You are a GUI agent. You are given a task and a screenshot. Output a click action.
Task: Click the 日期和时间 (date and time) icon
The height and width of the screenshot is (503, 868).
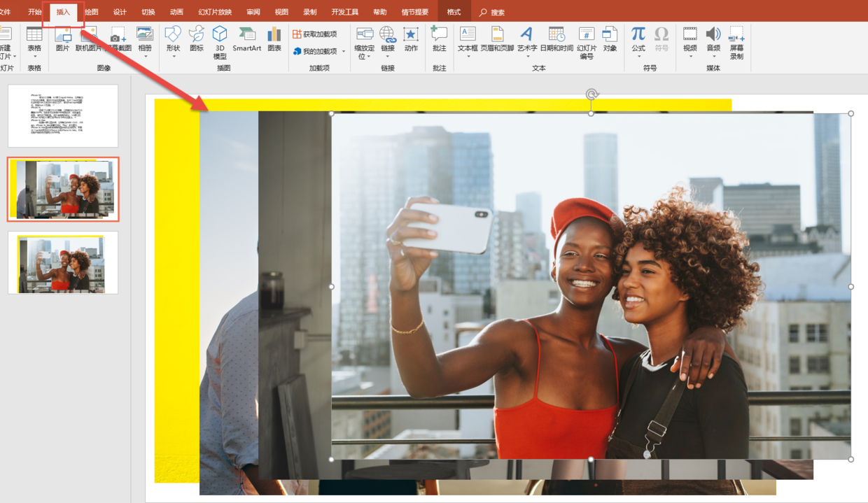click(556, 39)
